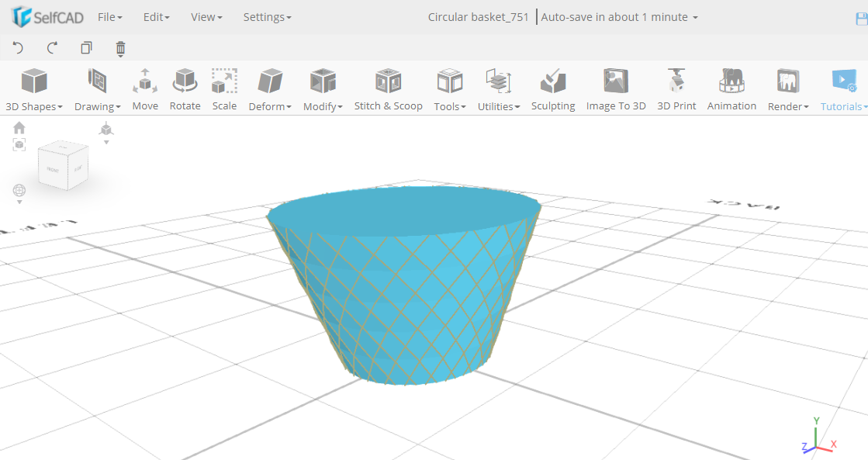Delete the selected object with the trash icon
This screenshot has width=868, height=460.
(121, 49)
